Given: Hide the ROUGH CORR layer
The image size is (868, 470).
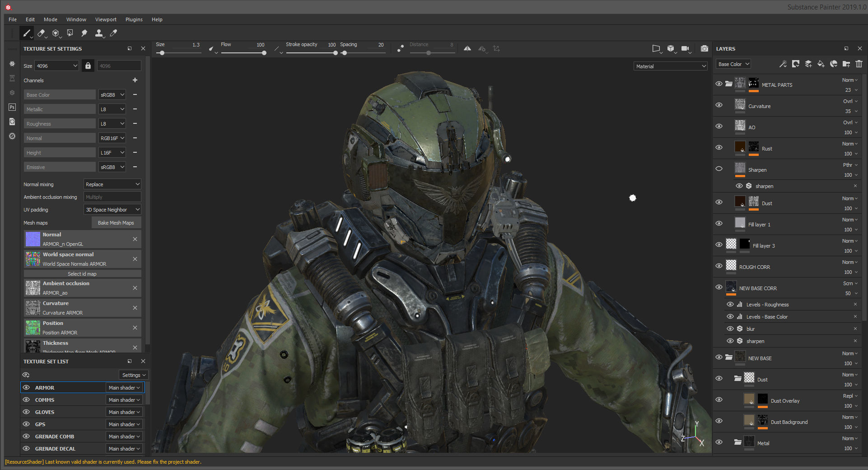Looking at the screenshot, I should 719,266.
